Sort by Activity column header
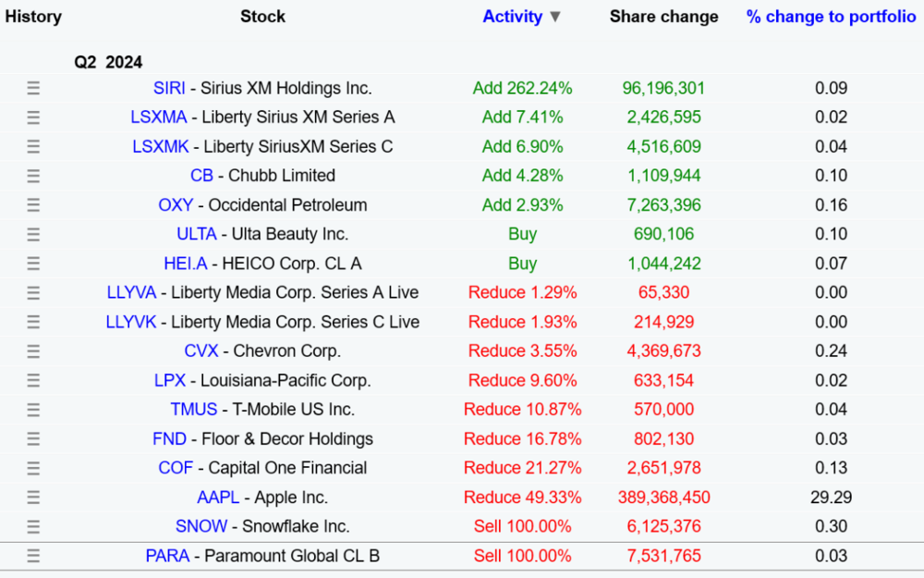Screen dimensions: 924x578 513,17
